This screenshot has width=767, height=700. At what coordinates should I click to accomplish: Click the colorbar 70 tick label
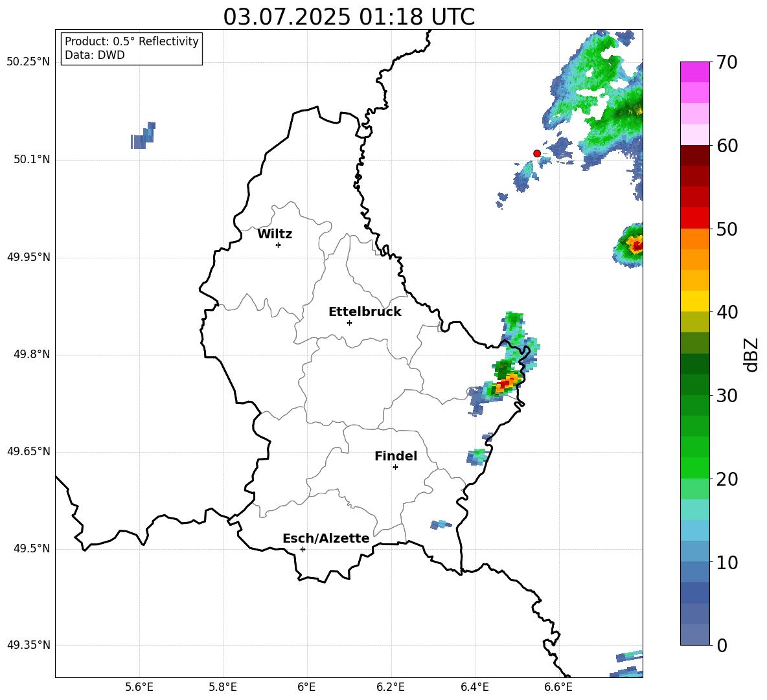tap(727, 62)
